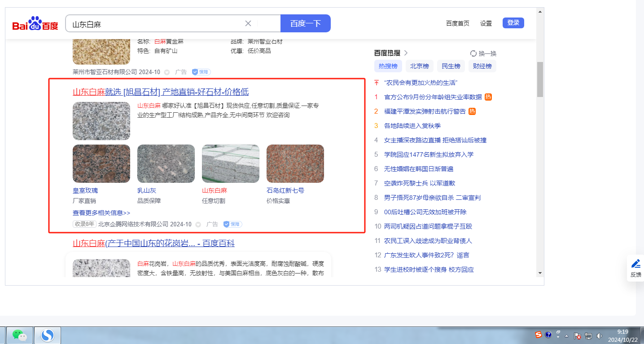Open hot search 官方公布9月份分年龄组失业率数据

pyautogui.click(x=433, y=97)
